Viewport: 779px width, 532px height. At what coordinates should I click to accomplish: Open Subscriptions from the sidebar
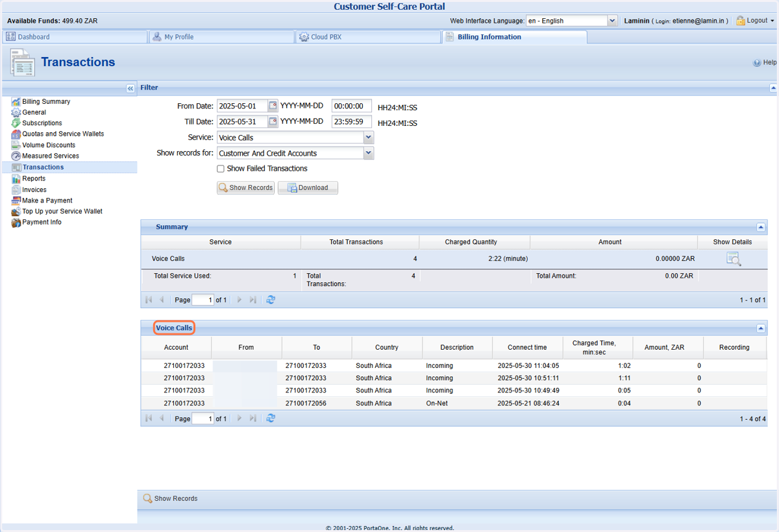[42, 123]
